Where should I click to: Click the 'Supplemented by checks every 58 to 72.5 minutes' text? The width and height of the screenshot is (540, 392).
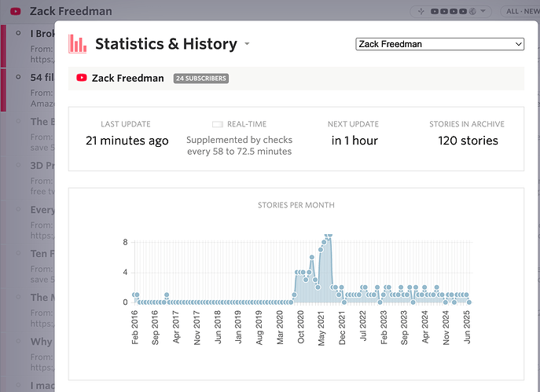coord(240,145)
